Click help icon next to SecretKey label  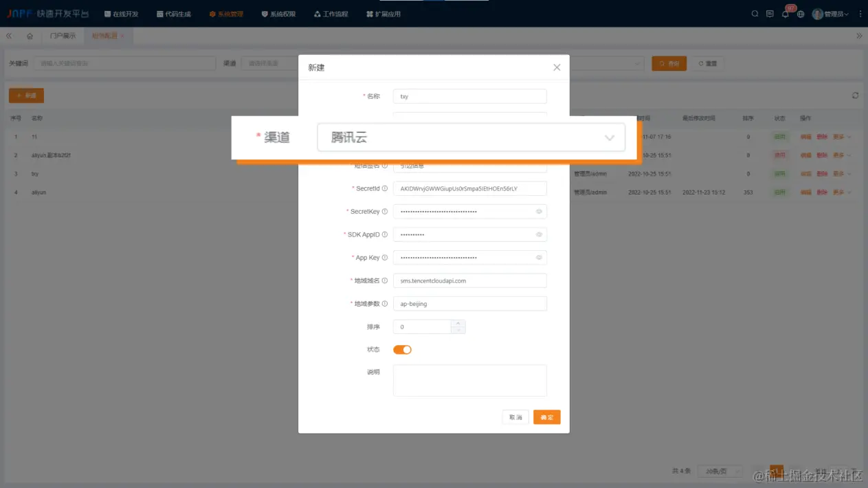[x=385, y=212]
